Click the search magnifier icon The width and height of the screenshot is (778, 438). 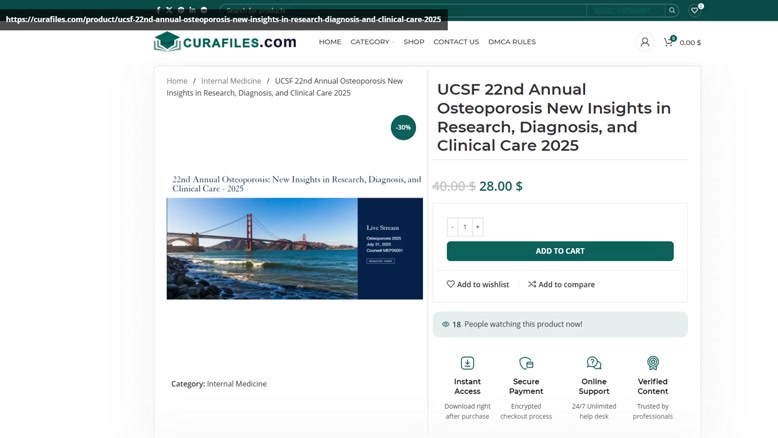672,10
